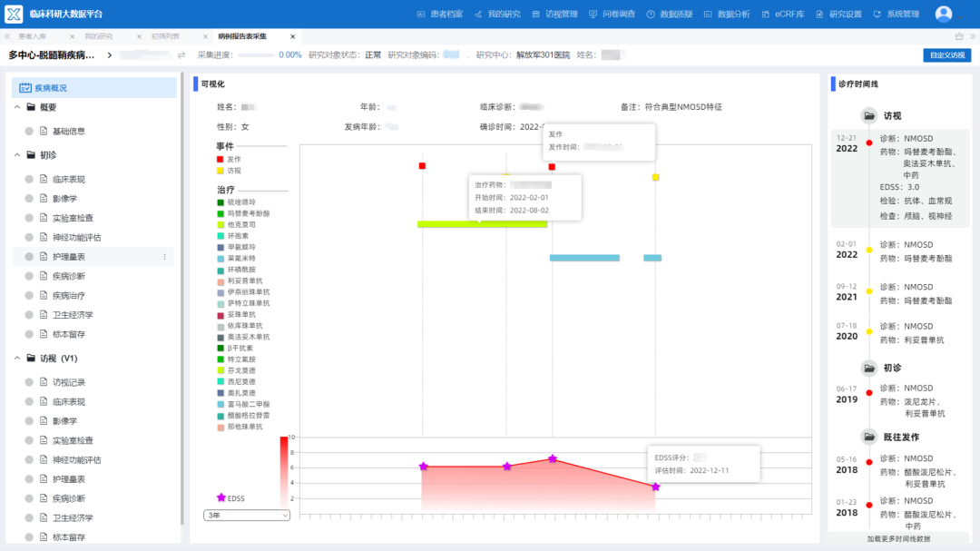The width and height of the screenshot is (980, 551).
Task: Open 实验室检查 under 初诊
Action: click(x=73, y=218)
